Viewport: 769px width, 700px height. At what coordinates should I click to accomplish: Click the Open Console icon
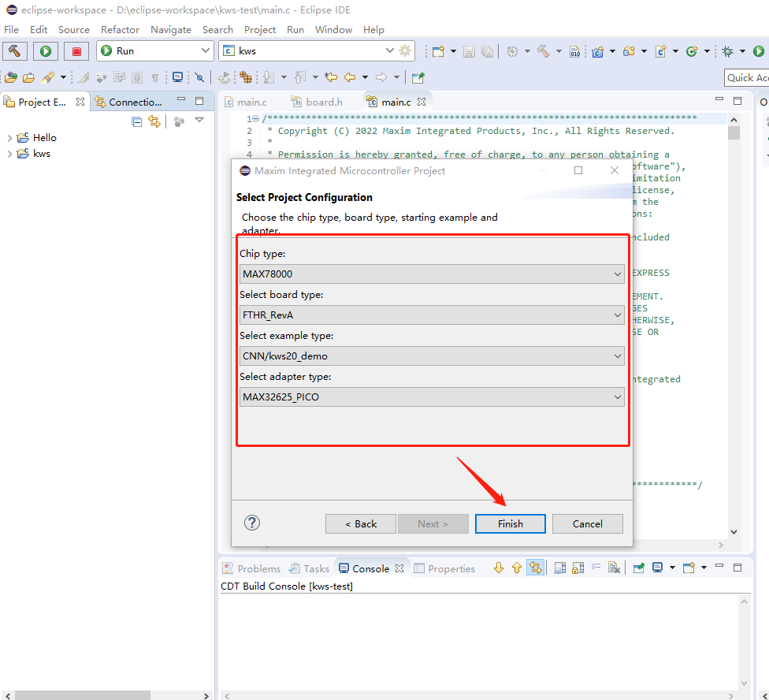click(x=689, y=568)
